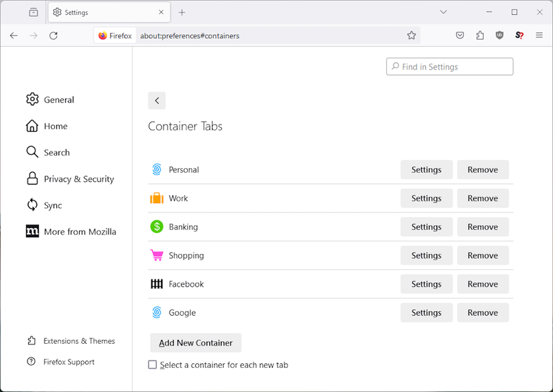Open the list all tabs chevron
The height and width of the screenshot is (392, 553).
pos(443,12)
